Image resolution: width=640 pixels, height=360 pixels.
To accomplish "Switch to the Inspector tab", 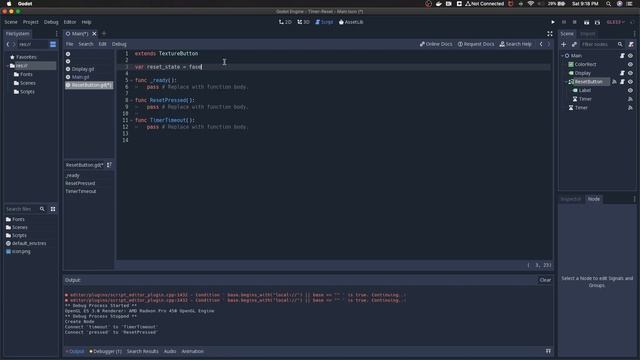I will coord(571,199).
